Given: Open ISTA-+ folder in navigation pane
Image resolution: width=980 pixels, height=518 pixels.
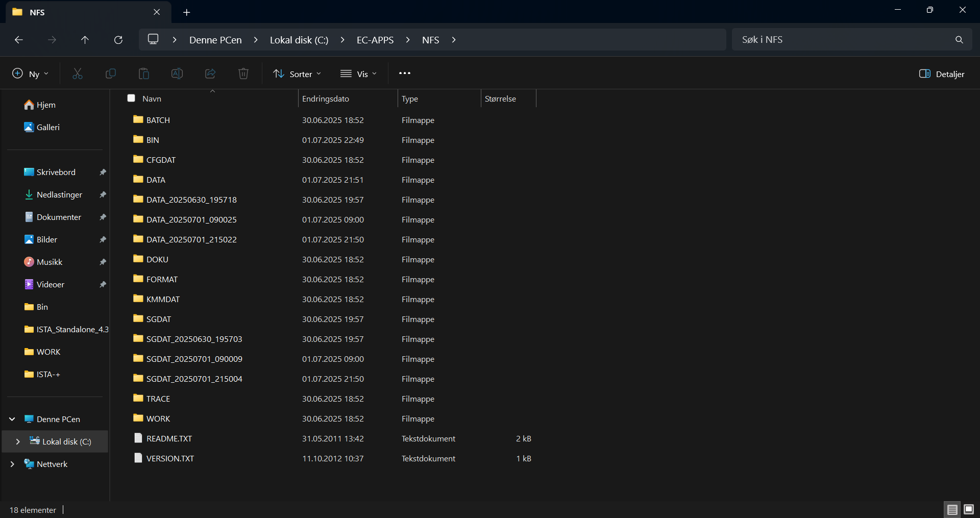Looking at the screenshot, I should point(42,374).
